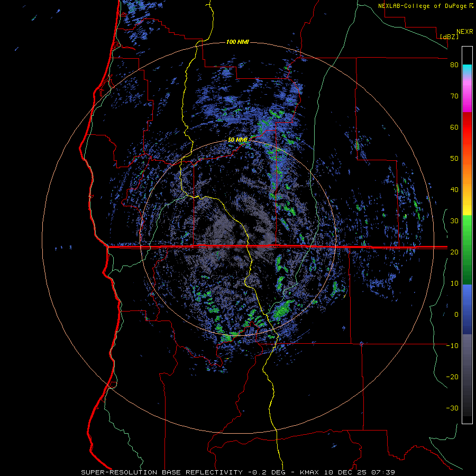Click the 30 dBZ scale label
The height and width of the screenshot is (476, 476).
pos(454,221)
